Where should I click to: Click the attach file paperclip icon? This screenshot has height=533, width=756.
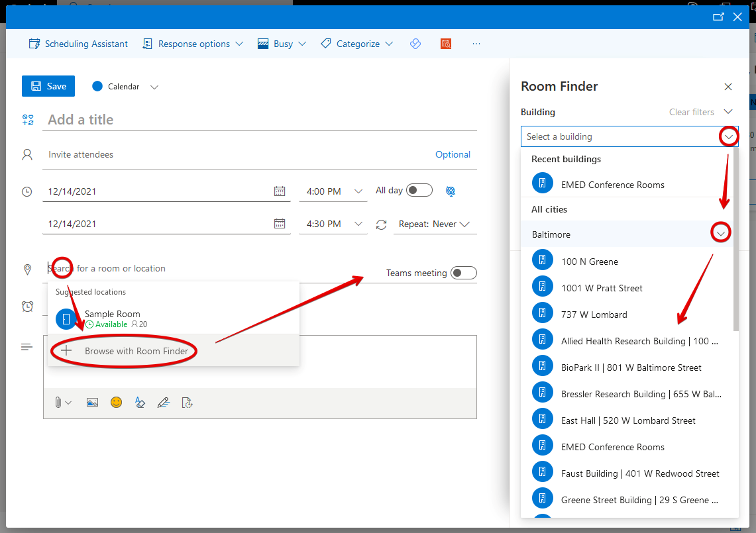coord(58,403)
